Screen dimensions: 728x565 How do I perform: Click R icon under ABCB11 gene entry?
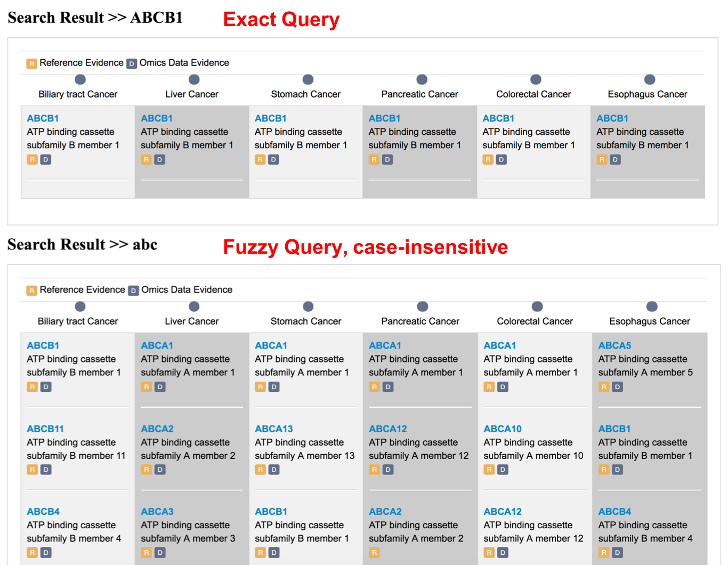pyautogui.click(x=33, y=470)
